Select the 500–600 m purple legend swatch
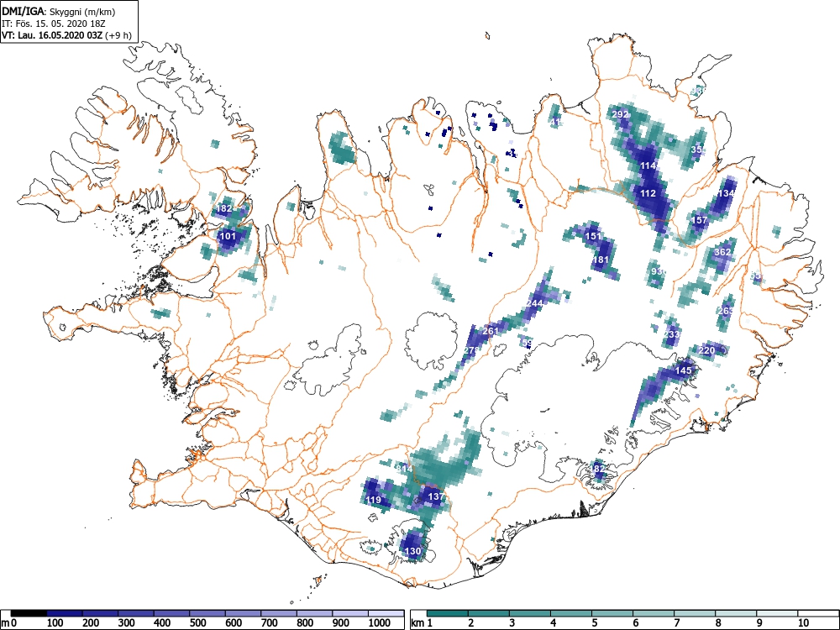The image size is (840, 630). click(207, 613)
